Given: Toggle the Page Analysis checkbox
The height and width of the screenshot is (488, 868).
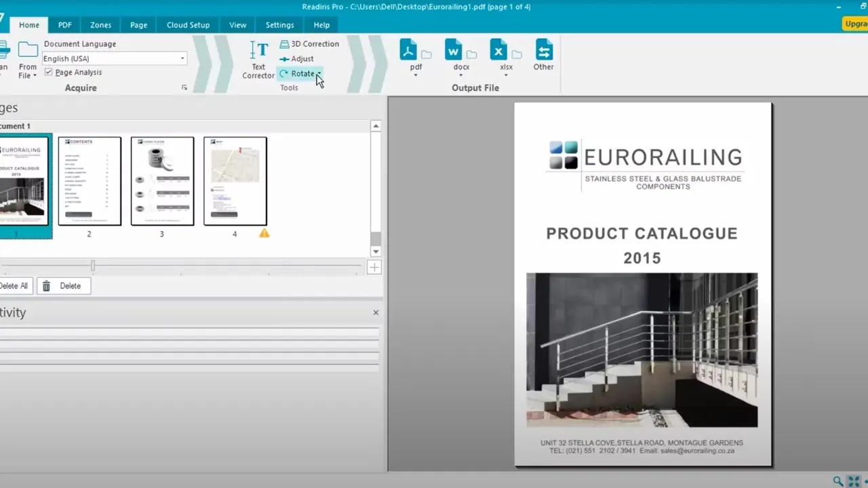Looking at the screenshot, I should [x=48, y=73].
